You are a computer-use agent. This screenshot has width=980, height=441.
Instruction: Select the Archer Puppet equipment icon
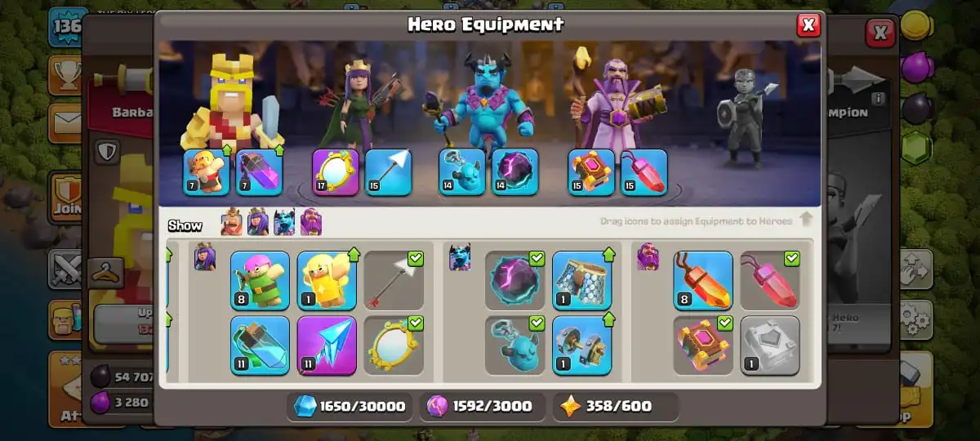click(260, 280)
